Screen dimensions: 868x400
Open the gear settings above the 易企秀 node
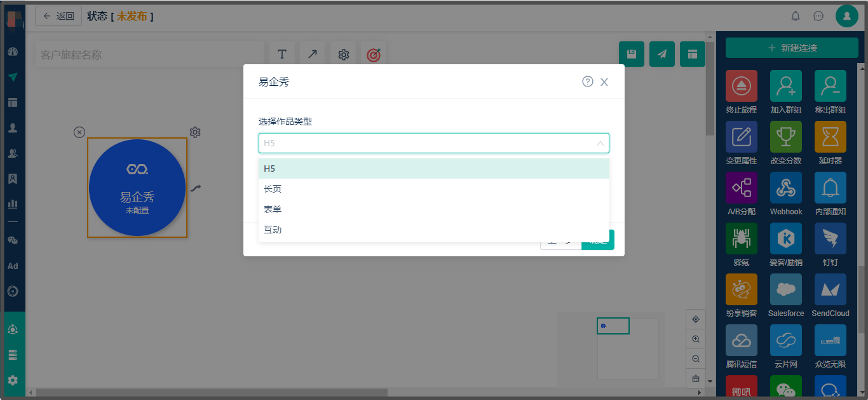click(195, 132)
